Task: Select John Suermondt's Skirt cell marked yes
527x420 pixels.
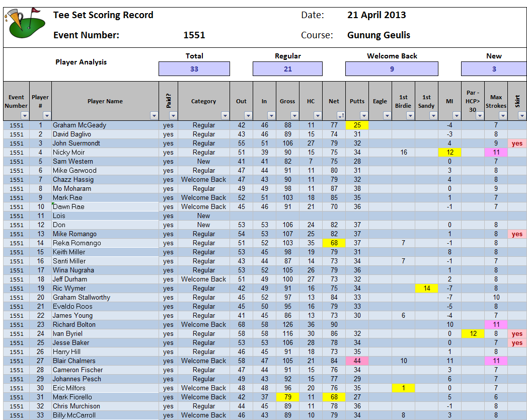Action: pos(517,144)
